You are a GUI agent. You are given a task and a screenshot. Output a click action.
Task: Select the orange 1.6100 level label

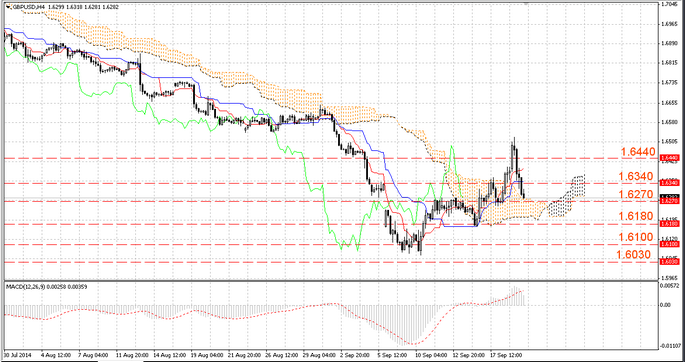[636, 238]
